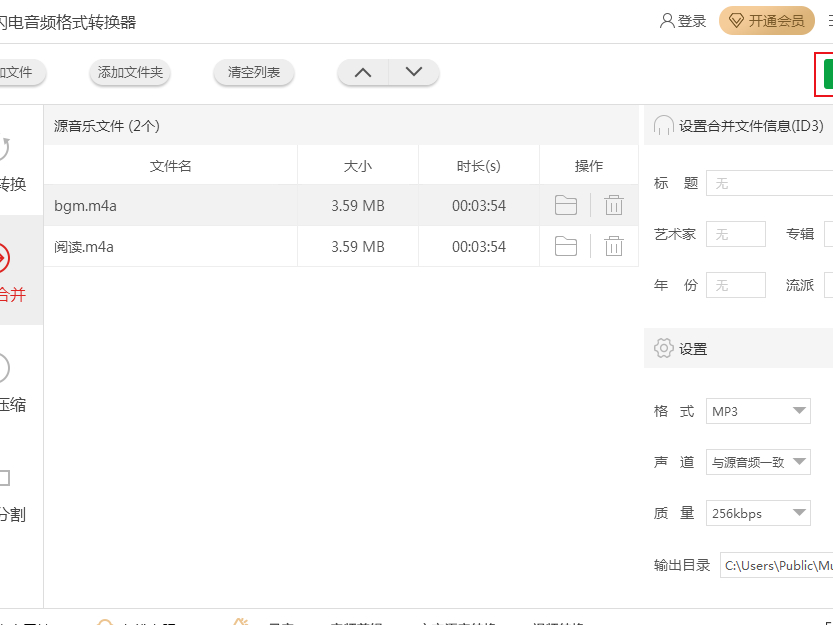Click the 清空列表 button
The width and height of the screenshot is (833, 625).
(254, 72)
